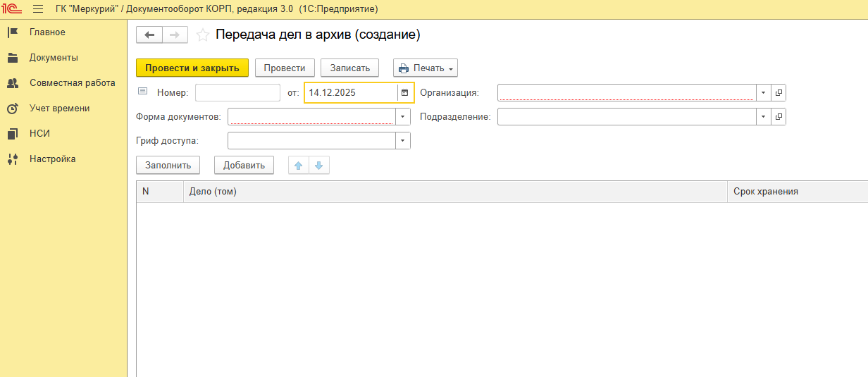
Task: Click into the Номер input field
Action: pyautogui.click(x=237, y=92)
